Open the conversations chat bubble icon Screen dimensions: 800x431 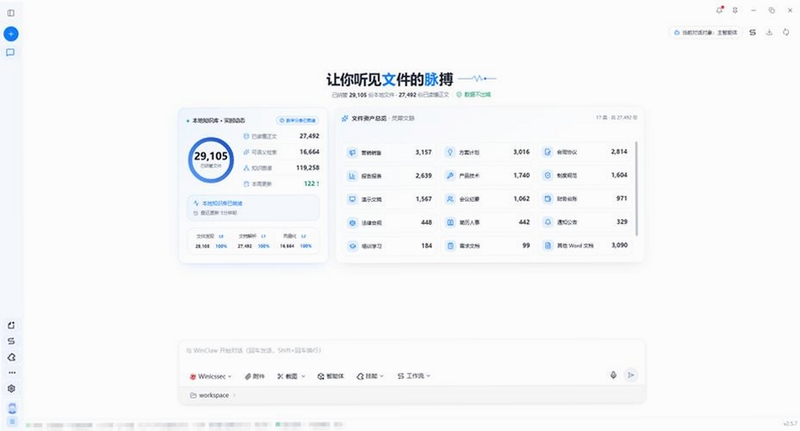(10, 53)
